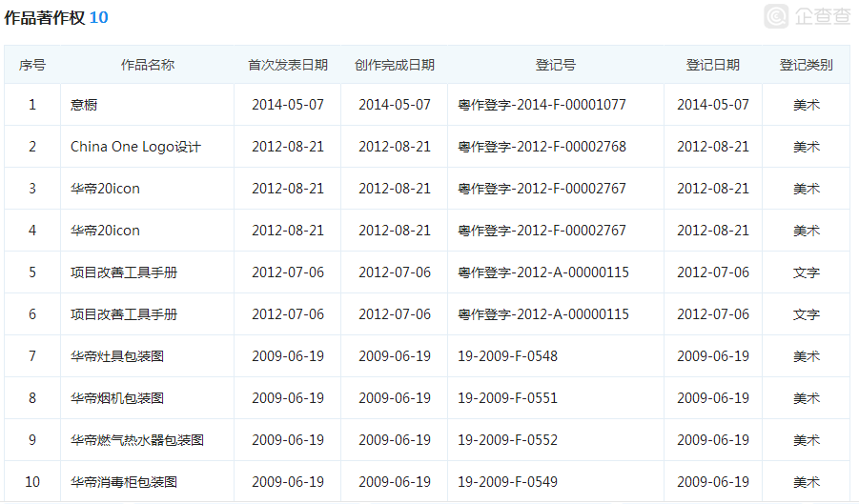Click registration number 粤作登字-2012-F-00002768

pos(542,147)
